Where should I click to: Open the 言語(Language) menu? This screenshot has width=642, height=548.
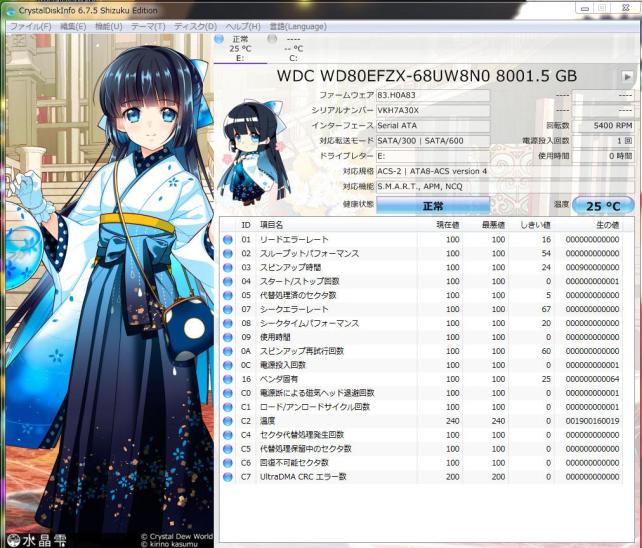click(x=298, y=27)
